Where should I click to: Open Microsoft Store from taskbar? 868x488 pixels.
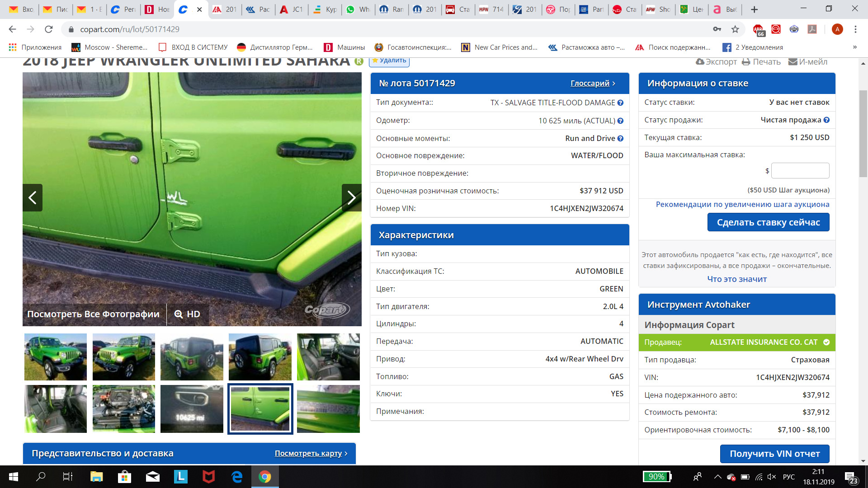(x=124, y=477)
